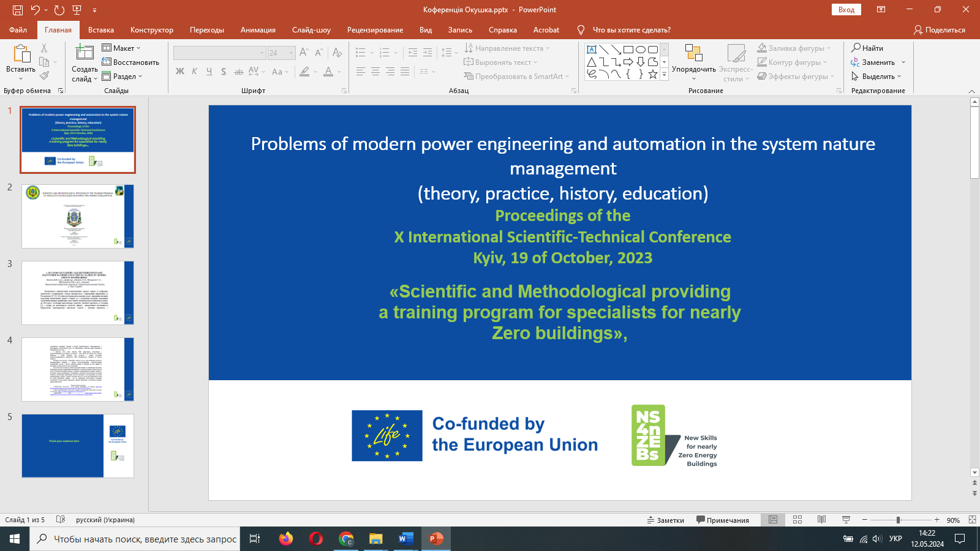The width and height of the screenshot is (980, 551).
Task: Open the Font dialog launcher
Action: 344,91
